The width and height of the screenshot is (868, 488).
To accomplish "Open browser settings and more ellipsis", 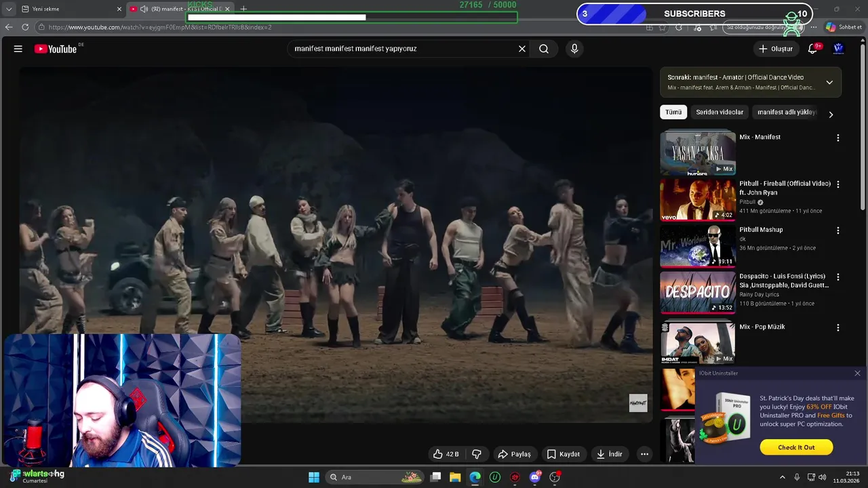I will [x=813, y=27].
